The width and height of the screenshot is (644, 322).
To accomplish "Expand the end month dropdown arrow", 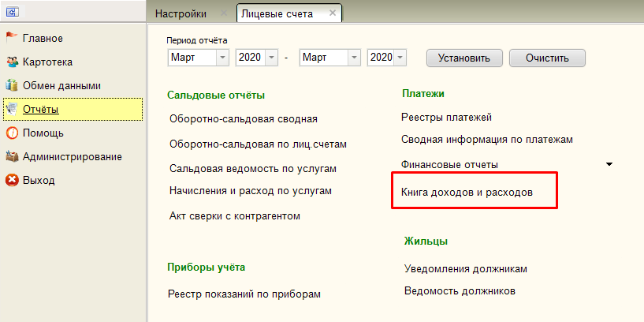I will click(x=354, y=58).
